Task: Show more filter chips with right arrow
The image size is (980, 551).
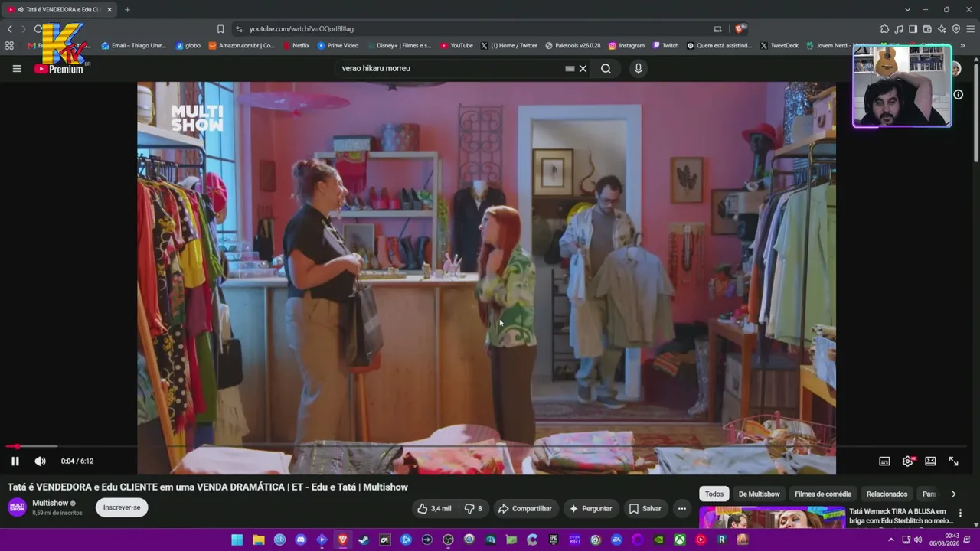Action: pos(953,494)
